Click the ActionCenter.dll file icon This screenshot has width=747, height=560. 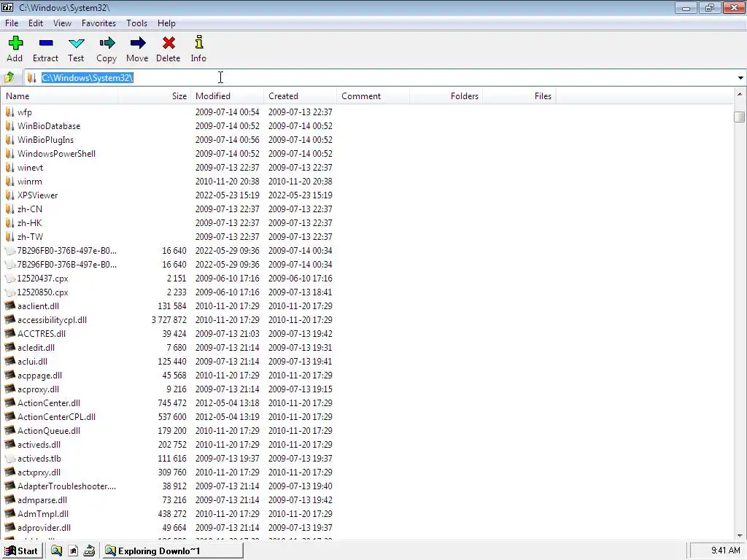pos(10,402)
